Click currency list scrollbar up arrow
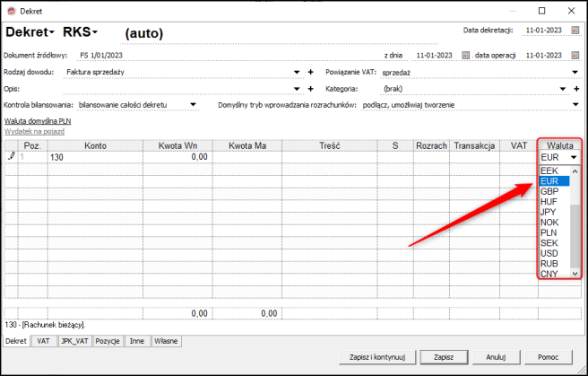 click(x=575, y=171)
